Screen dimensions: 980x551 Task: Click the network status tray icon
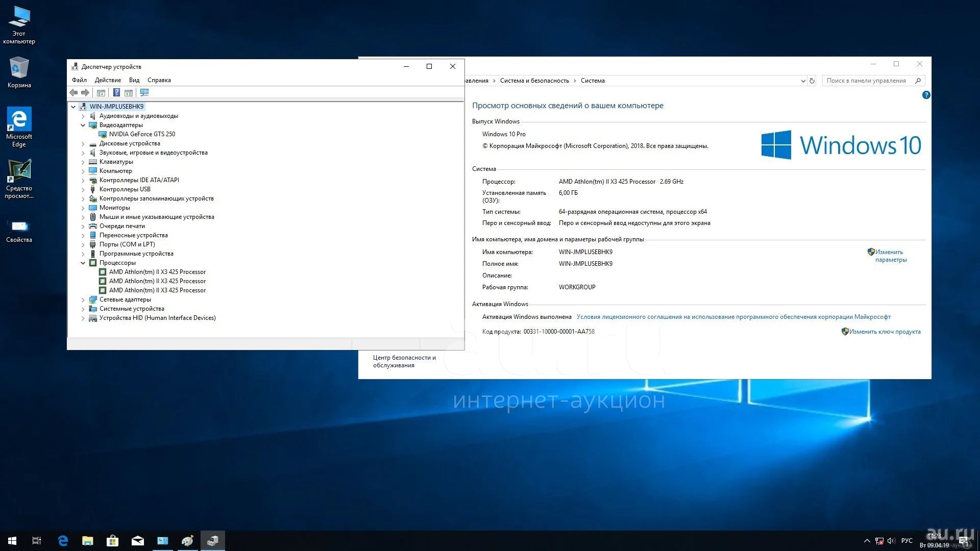[x=879, y=541]
